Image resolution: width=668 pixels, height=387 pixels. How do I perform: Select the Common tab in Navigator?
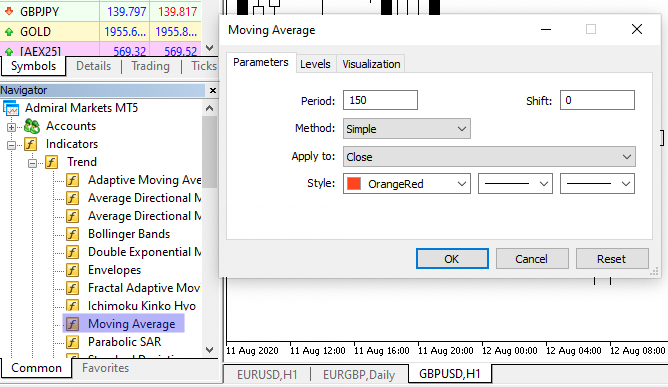pyautogui.click(x=36, y=368)
